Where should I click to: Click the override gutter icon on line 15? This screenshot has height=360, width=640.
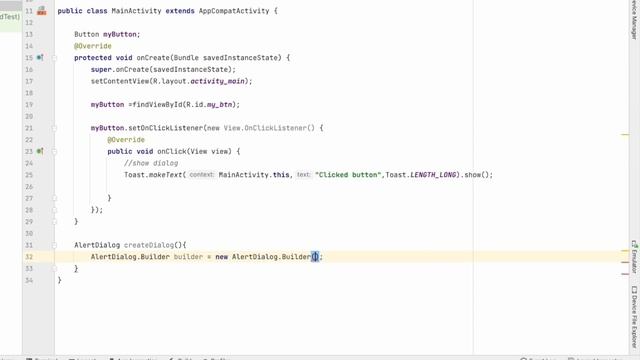coord(40,58)
